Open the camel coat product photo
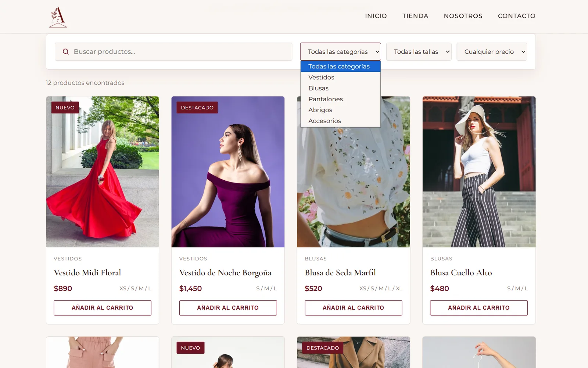588x368 pixels. click(x=353, y=352)
